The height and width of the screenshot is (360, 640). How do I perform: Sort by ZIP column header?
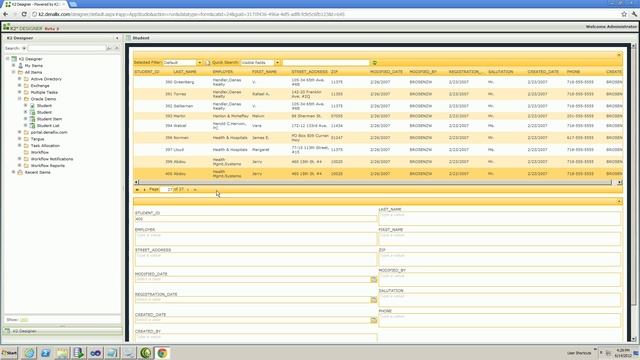point(334,72)
